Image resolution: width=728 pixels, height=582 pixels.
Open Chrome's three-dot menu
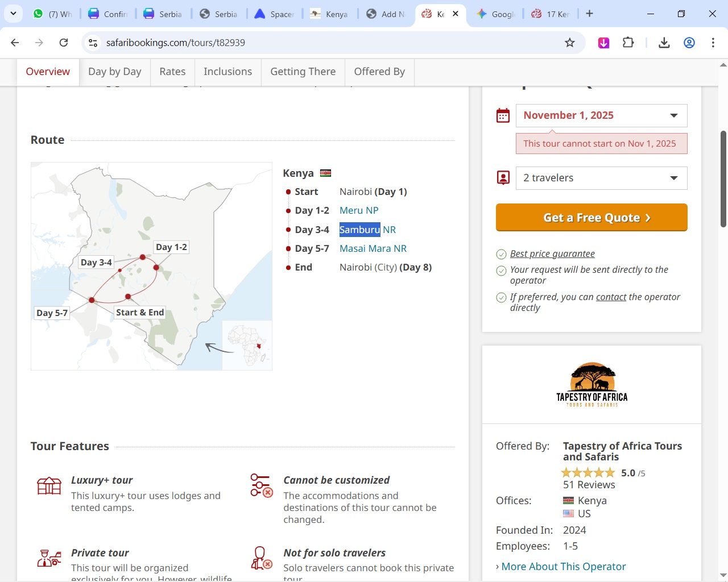[x=713, y=43]
